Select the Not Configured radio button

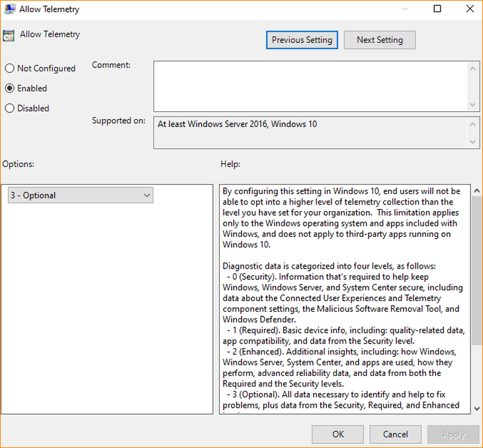[40, 68]
